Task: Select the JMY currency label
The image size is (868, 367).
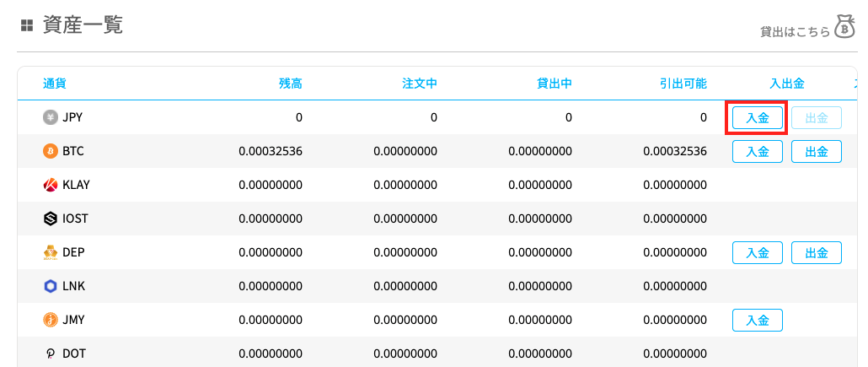Action: coord(73,320)
